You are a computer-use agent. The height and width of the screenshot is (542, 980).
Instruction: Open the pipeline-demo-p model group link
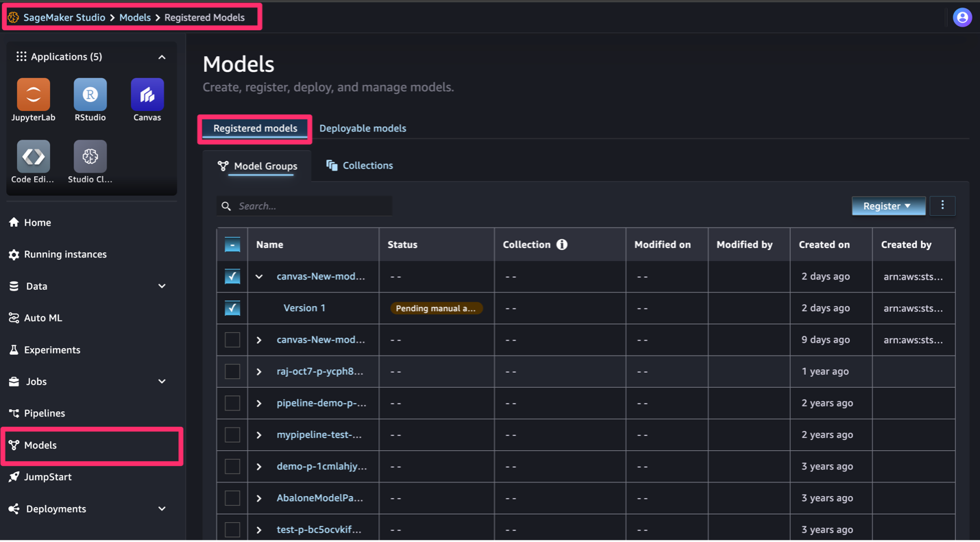pos(321,403)
